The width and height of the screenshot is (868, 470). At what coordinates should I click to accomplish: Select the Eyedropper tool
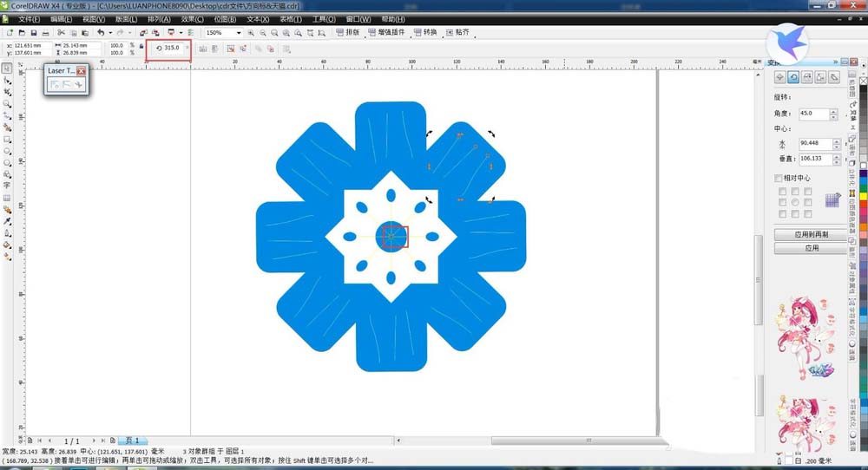tap(7, 221)
